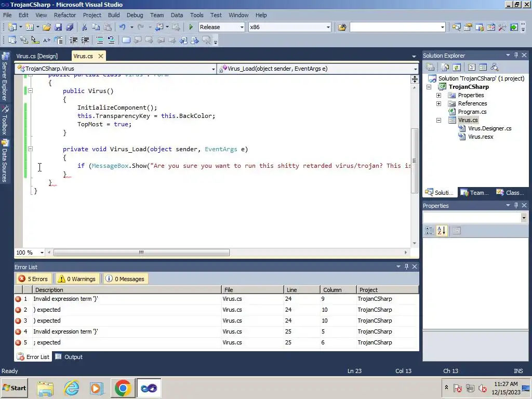
Task: Click the editor vertical scrollbar thumb
Action: (415, 161)
